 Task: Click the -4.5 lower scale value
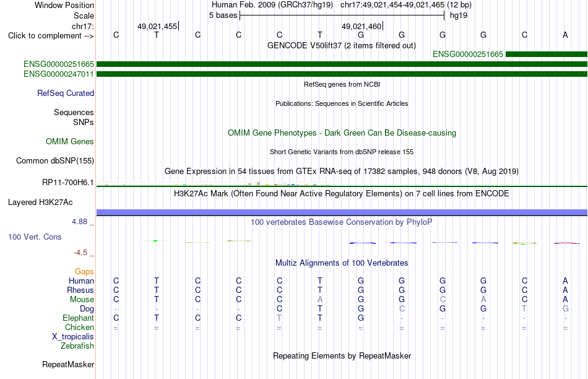pos(80,253)
